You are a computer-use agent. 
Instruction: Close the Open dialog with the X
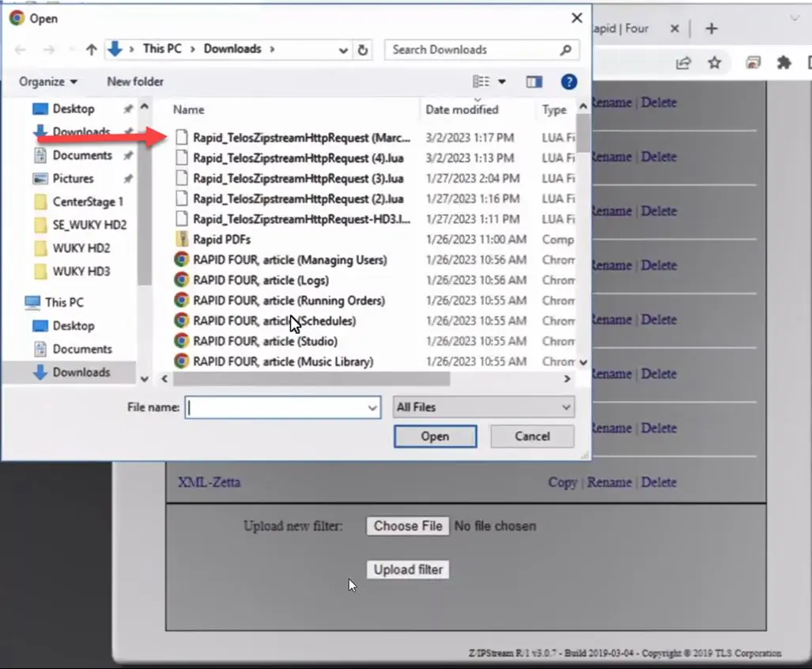point(576,17)
